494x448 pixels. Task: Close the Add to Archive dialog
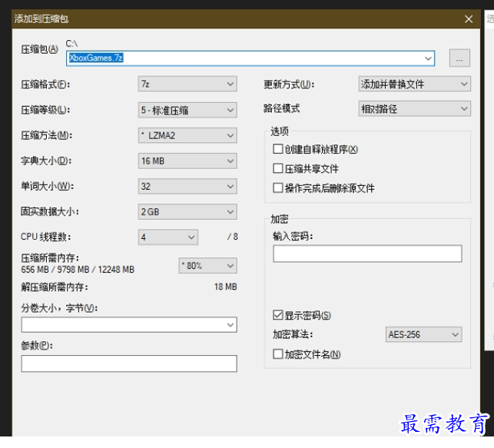pos(469,18)
